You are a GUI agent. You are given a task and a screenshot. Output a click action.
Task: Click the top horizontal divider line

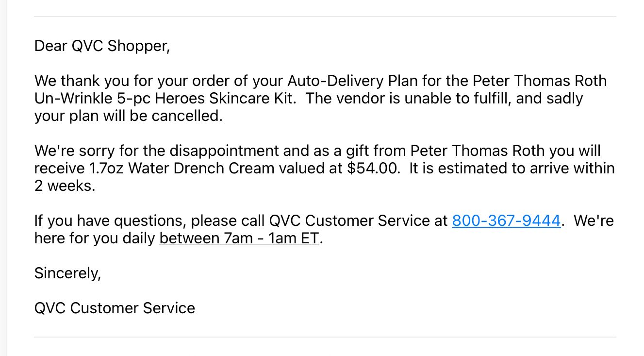pos(325,17)
